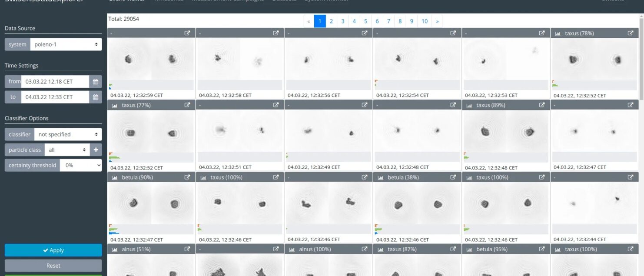Add particle class with the plus button
Viewport: 644px width, 276px height.
(x=96, y=150)
